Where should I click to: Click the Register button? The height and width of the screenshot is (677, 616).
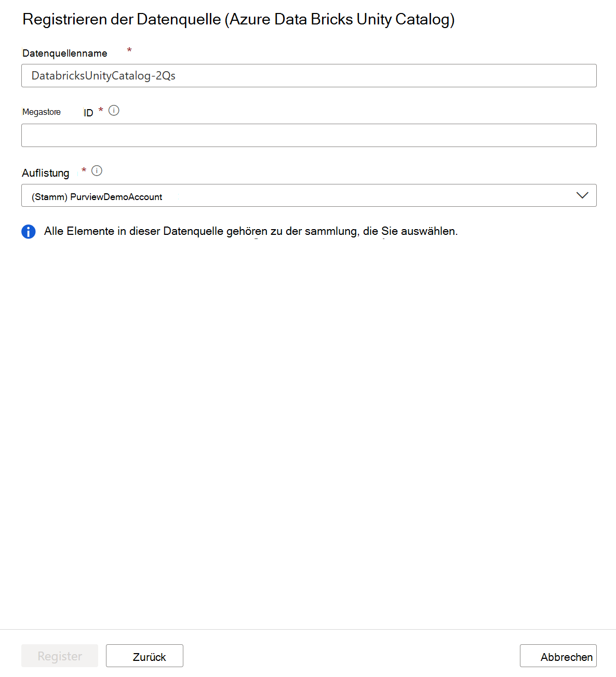coord(59,656)
